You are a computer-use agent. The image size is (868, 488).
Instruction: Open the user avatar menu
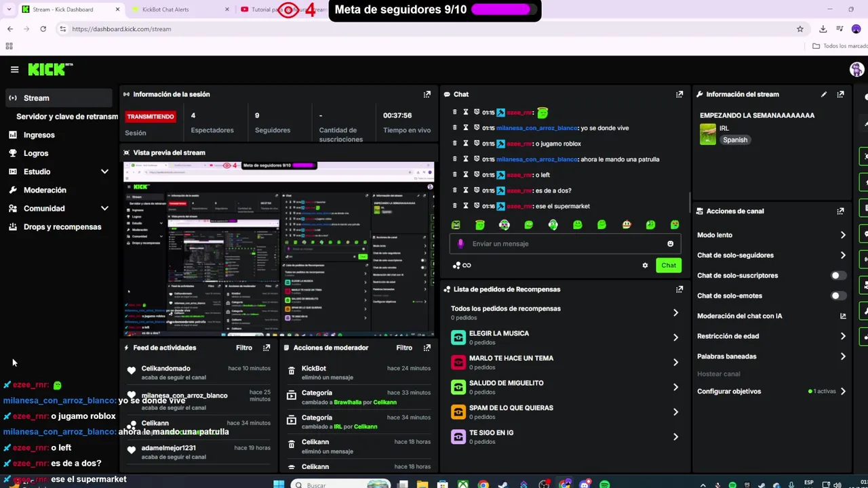pyautogui.click(x=856, y=69)
